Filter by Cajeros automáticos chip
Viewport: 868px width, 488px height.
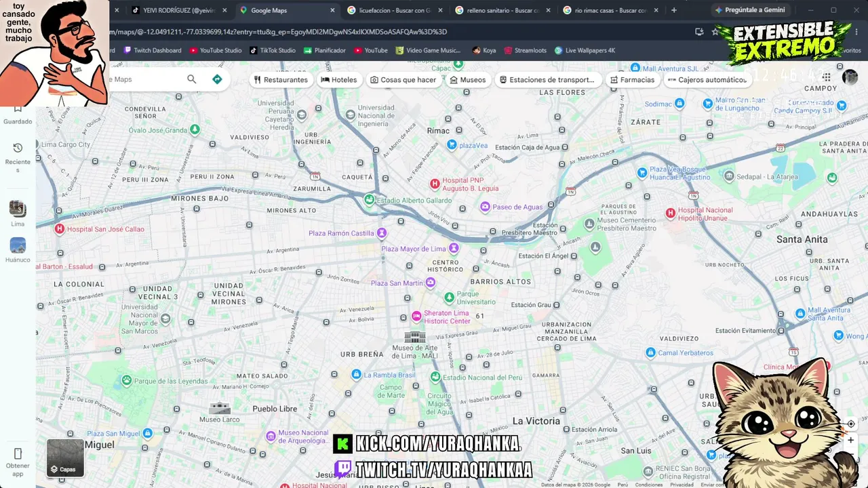[x=707, y=80]
